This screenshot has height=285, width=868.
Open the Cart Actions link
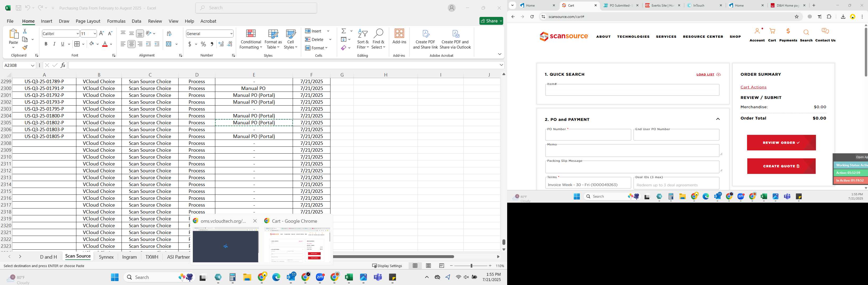[x=753, y=87]
